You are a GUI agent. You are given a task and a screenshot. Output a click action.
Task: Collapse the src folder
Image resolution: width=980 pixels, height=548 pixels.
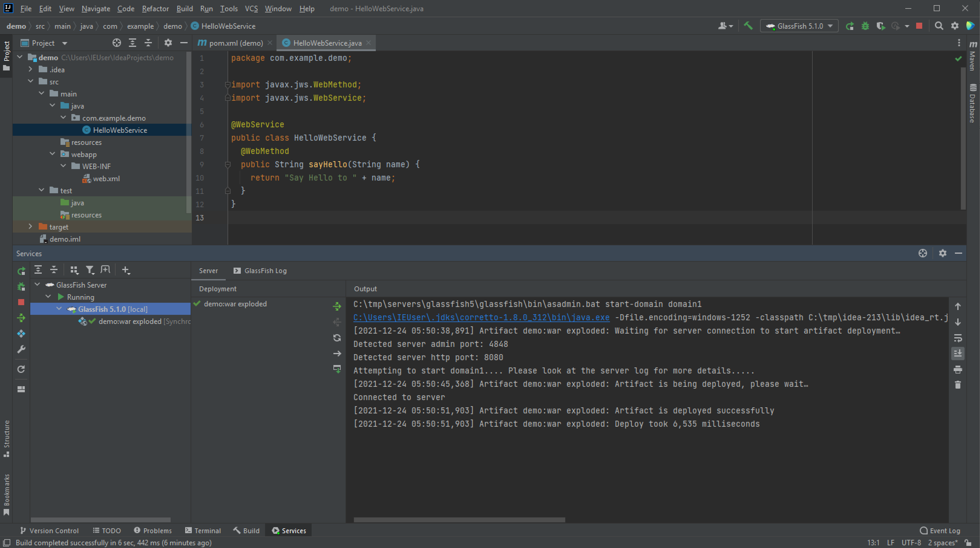(31, 81)
